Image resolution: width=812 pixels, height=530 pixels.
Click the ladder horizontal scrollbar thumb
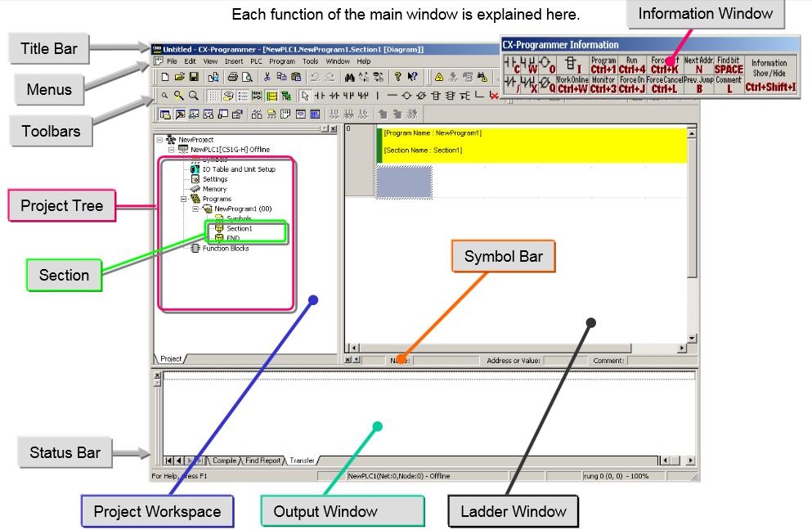[x=495, y=348]
